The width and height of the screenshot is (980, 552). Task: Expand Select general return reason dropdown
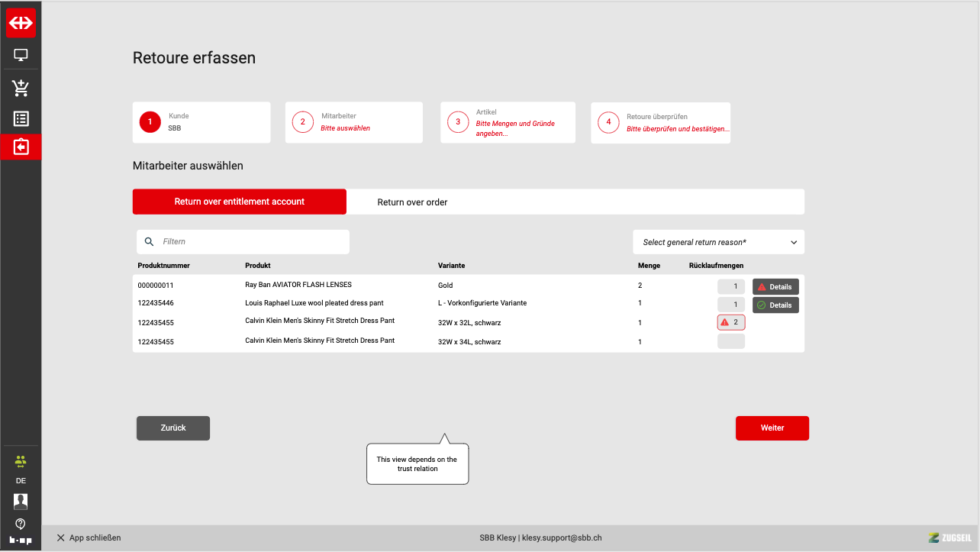(x=718, y=242)
